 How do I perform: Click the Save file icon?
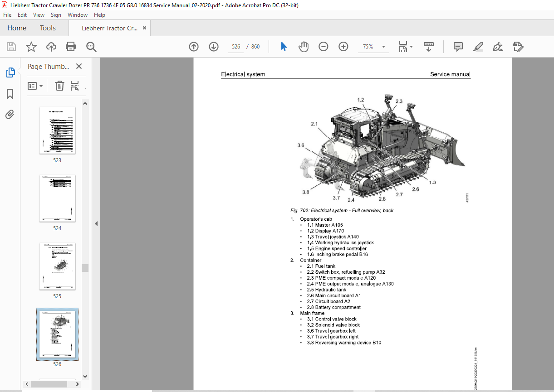pyautogui.click(x=11, y=47)
